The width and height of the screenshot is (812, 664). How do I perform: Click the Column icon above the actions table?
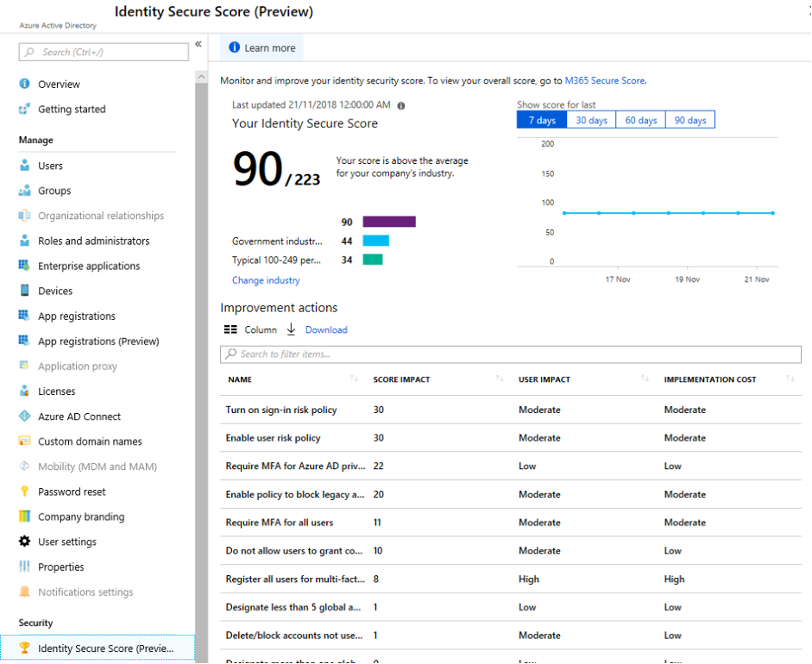click(231, 329)
